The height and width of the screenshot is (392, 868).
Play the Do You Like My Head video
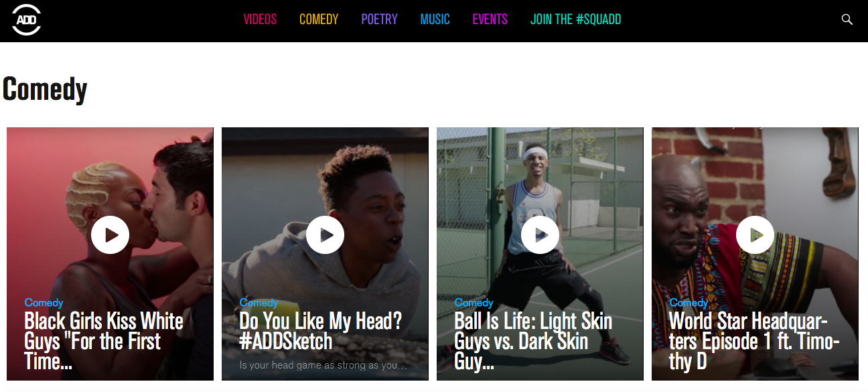coord(325,235)
